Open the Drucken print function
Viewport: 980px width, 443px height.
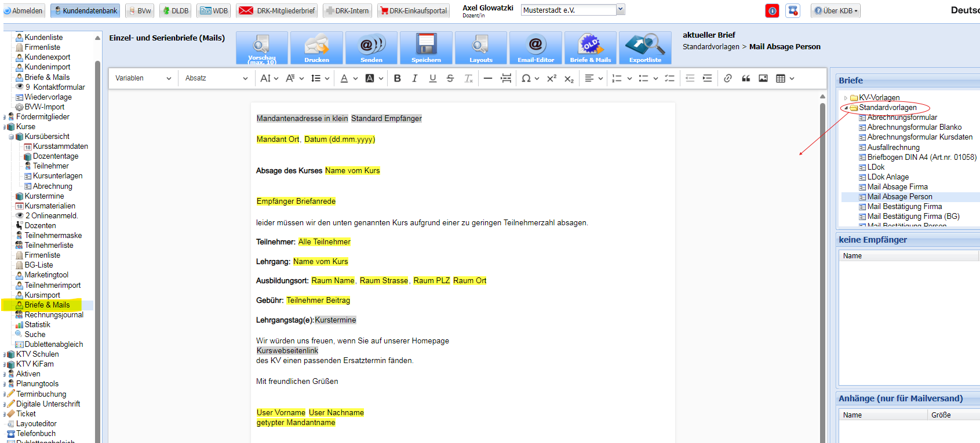point(316,47)
